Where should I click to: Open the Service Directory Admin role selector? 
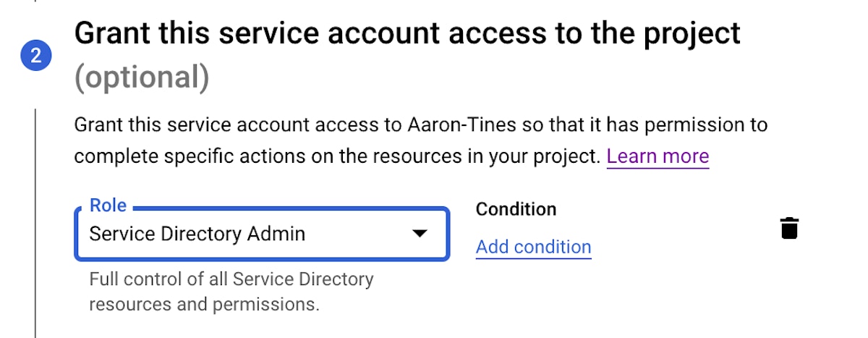[x=262, y=234]
